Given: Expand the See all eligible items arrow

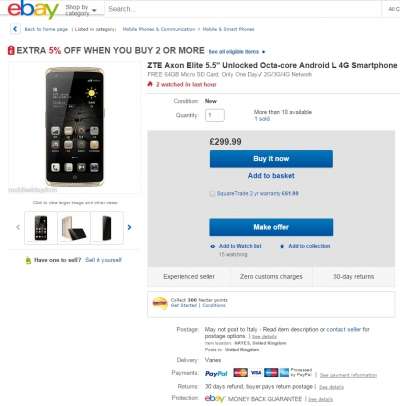Looking at the screenshot, I should pyautogui.click(x=264, y=52).
